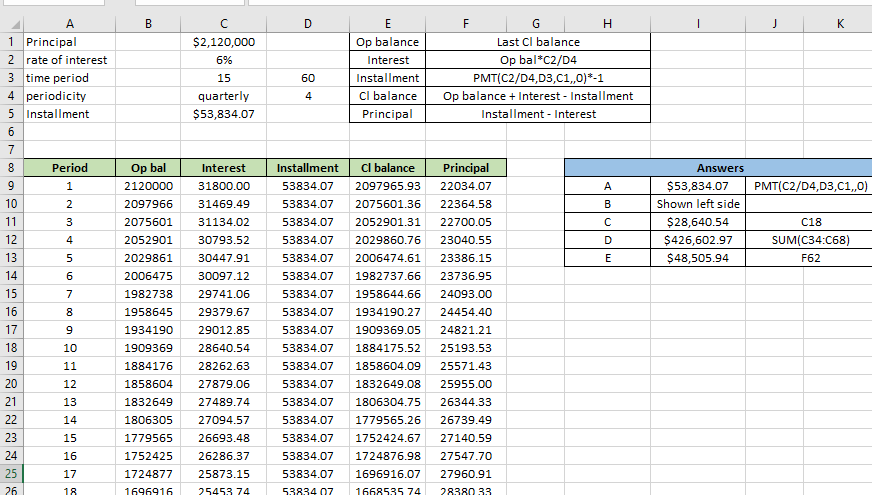Select row 8 header

pyautogui.click(x=10, y=168)
